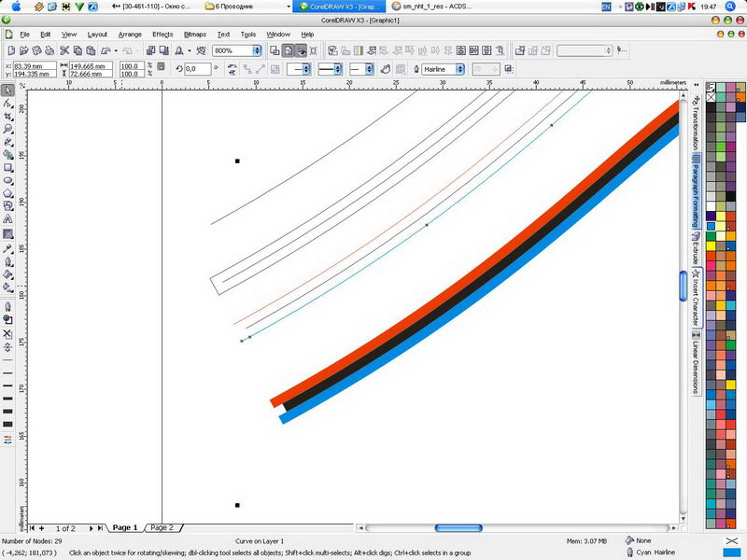The height and width of the screenshot is (560, 747).
Task: Select the Ellipse tool in the toolbox
Action: click(7, 180)
